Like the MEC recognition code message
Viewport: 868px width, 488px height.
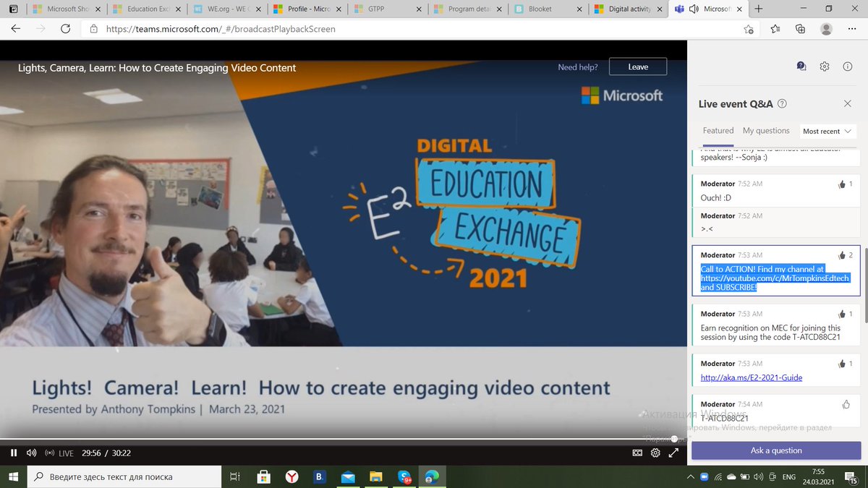tap(842, 314)
